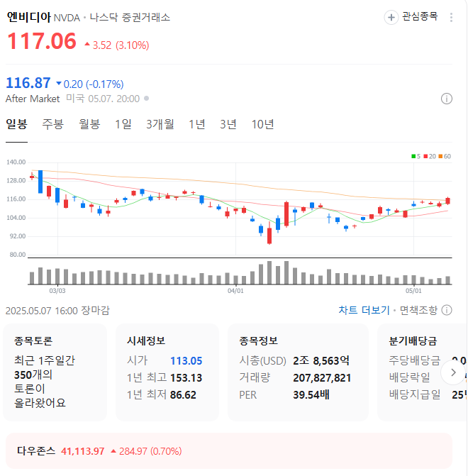Click the after-market price 116.87
The height and width of the screenshot is (476, 468).
pos(28,83)
